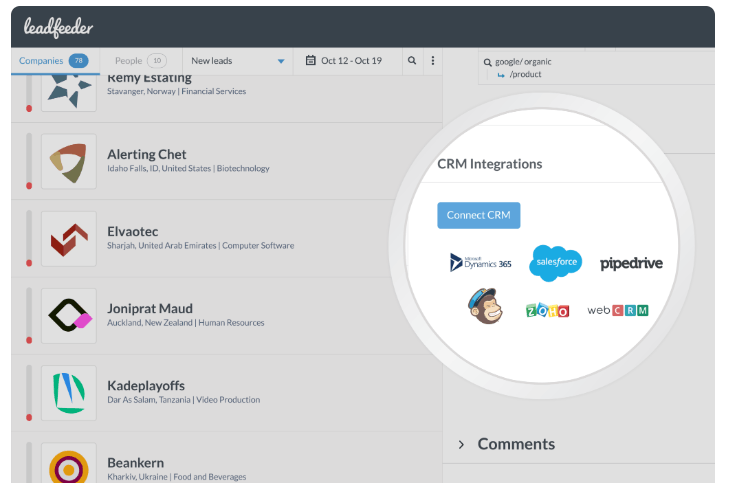This screenshot has width=729, height=492.
Task: Click the search magnifier icon in toolbar
Action: 412,60
